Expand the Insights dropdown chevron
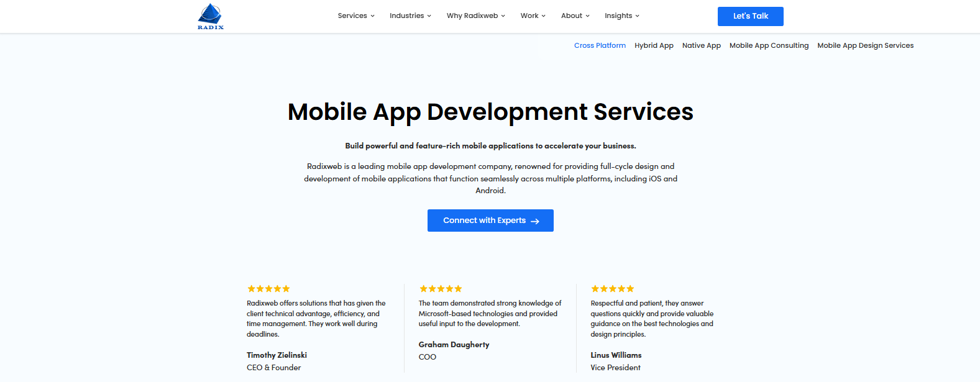The image size is (980, 382). coord(637,16)
